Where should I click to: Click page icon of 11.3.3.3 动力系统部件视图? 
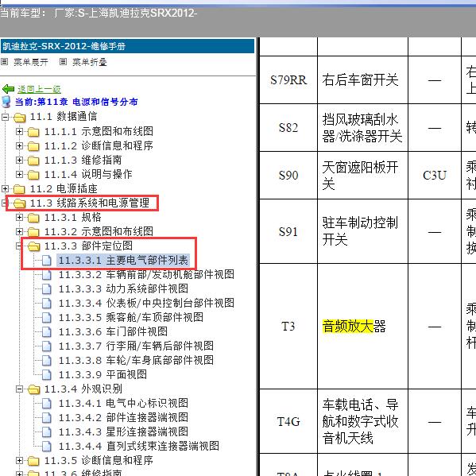pyautogui.click(x=47, y=288)
